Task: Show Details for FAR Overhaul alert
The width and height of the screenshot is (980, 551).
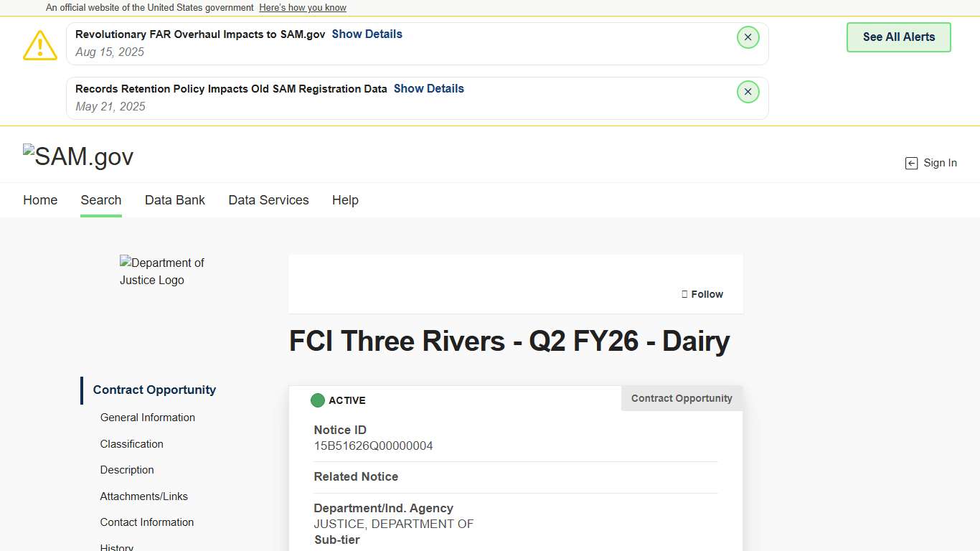Action: [x=367, y=34]
